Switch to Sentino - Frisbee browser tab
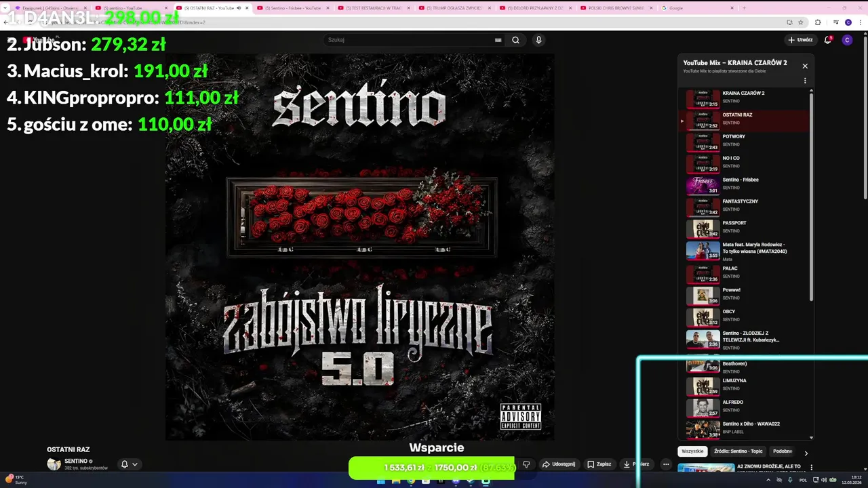This screenshot has width=868, height=488. [x=292, y=8]
